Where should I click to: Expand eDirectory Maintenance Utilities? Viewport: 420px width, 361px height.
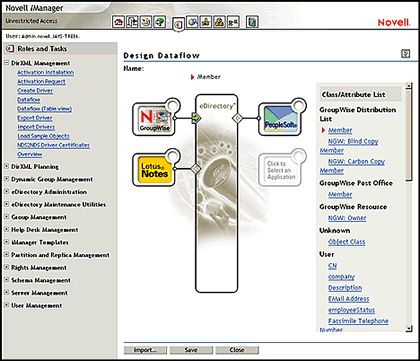(x=6, y=204)
